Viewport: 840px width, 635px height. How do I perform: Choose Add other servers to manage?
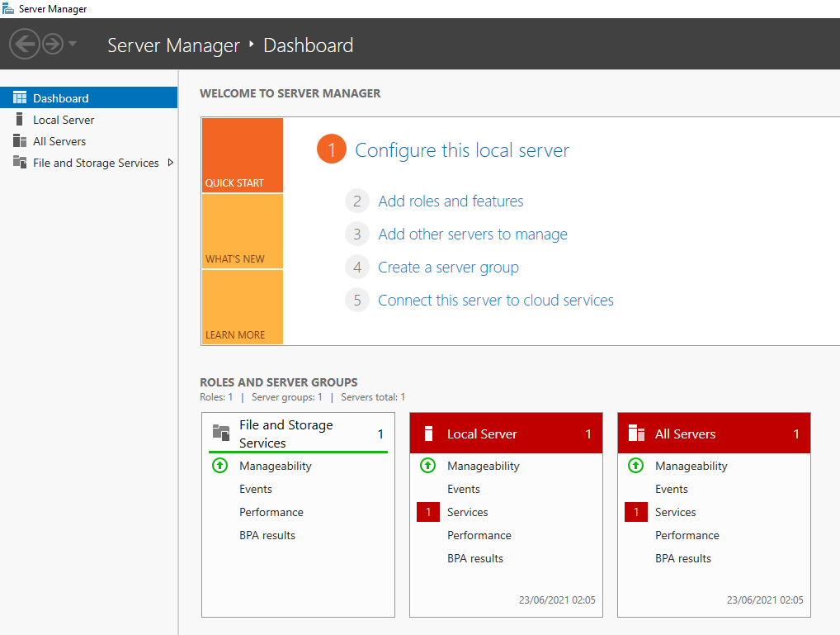tap(472, 235)
